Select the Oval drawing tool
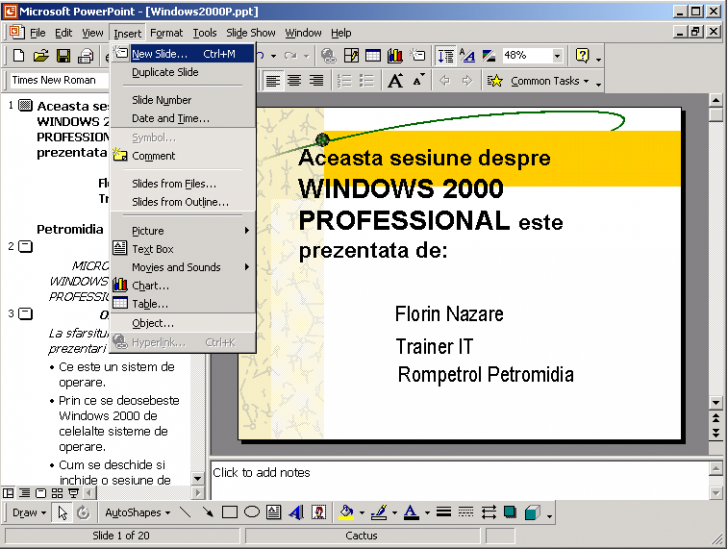 pos(252,513)
